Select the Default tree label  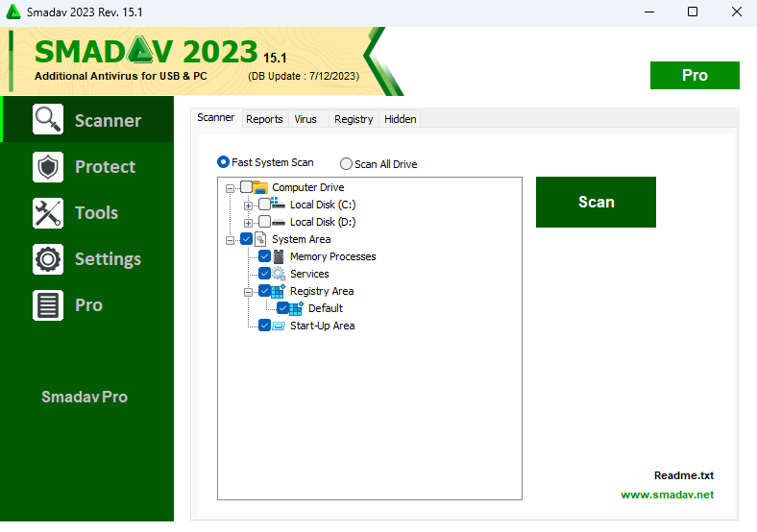(x=326, y=308)
